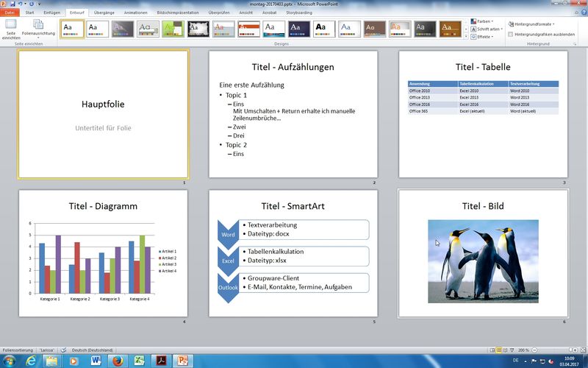Select the Titel - Aufzählungen slide
This screenshot has width=588, height=368.
293,114
